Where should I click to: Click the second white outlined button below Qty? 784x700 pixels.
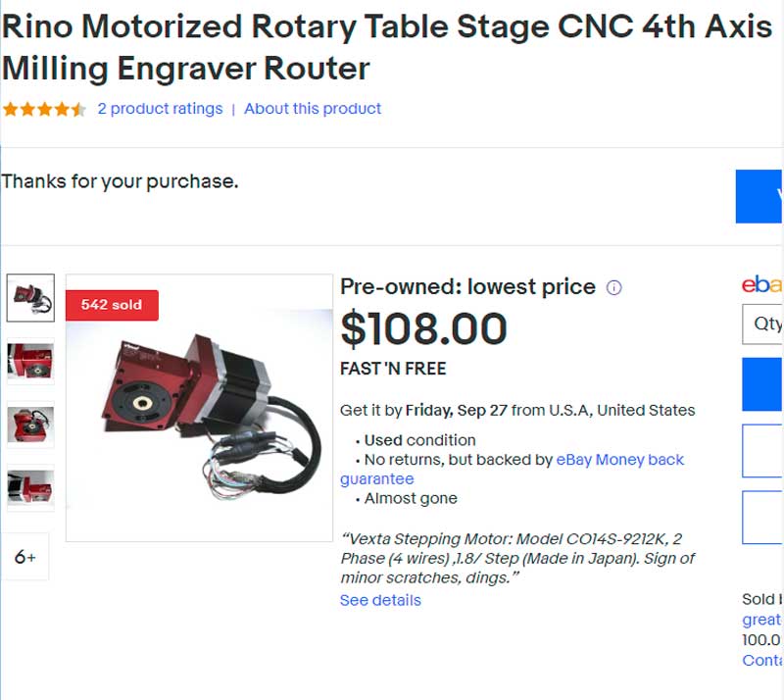coord(762,517)
